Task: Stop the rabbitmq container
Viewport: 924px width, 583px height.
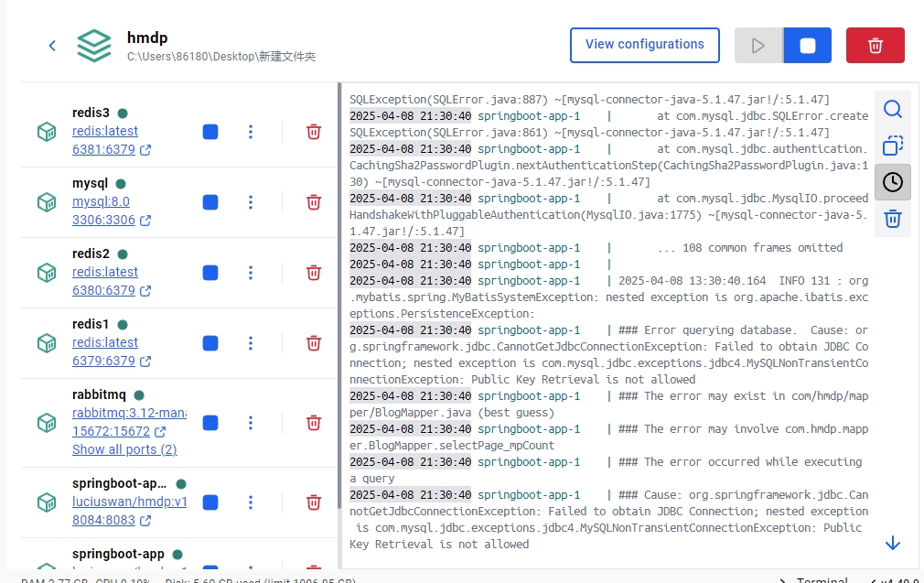Action: point(210,423)
